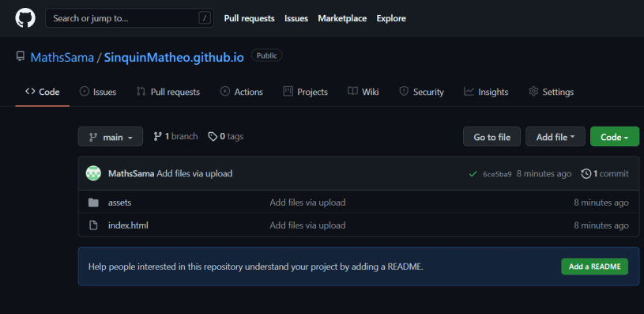
Task: Click the GitHub Octocat logo
Action: coord(25,18)
